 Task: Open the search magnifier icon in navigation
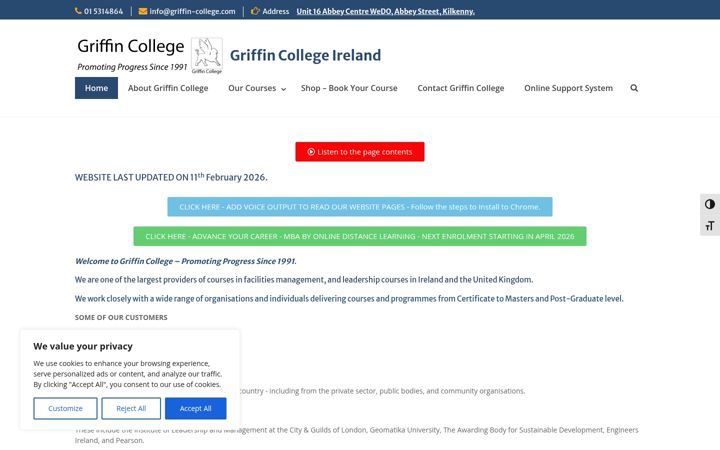click(634, 88)
